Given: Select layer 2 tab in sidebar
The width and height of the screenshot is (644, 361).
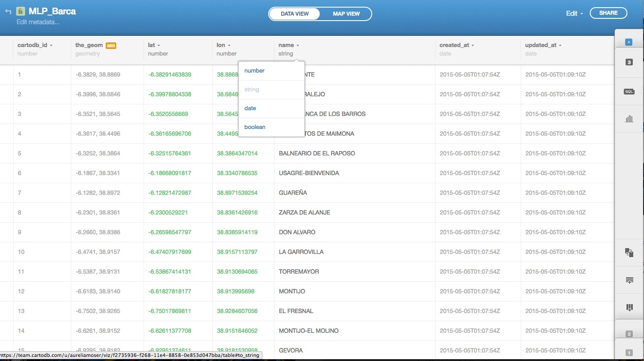Looking at the screenshot, I should coord(629,334).
